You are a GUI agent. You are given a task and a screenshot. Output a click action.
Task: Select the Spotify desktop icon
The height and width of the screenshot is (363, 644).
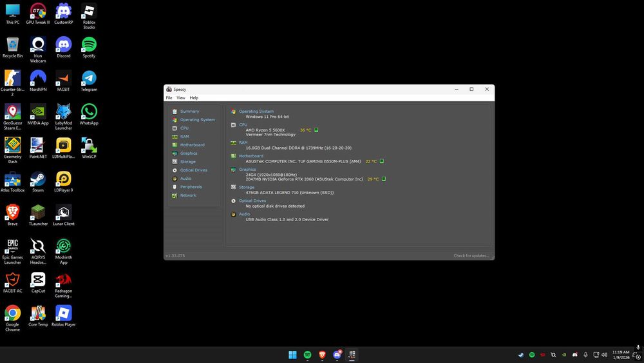[x=89, y=47]
